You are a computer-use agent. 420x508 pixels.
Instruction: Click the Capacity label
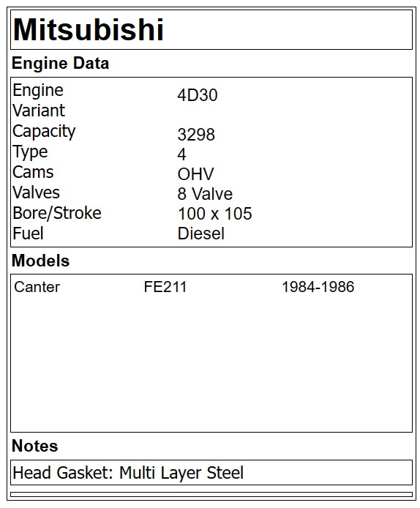pyautogui.click(x=44, y=132)
